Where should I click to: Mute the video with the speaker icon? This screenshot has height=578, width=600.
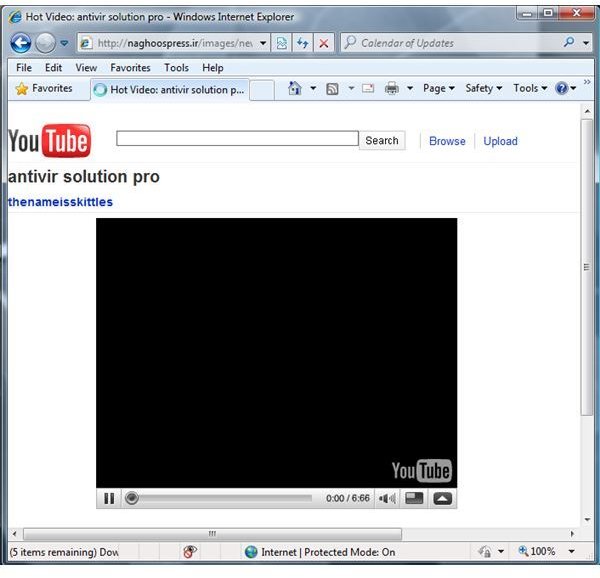pyautogui.click(x=387, y=498)
